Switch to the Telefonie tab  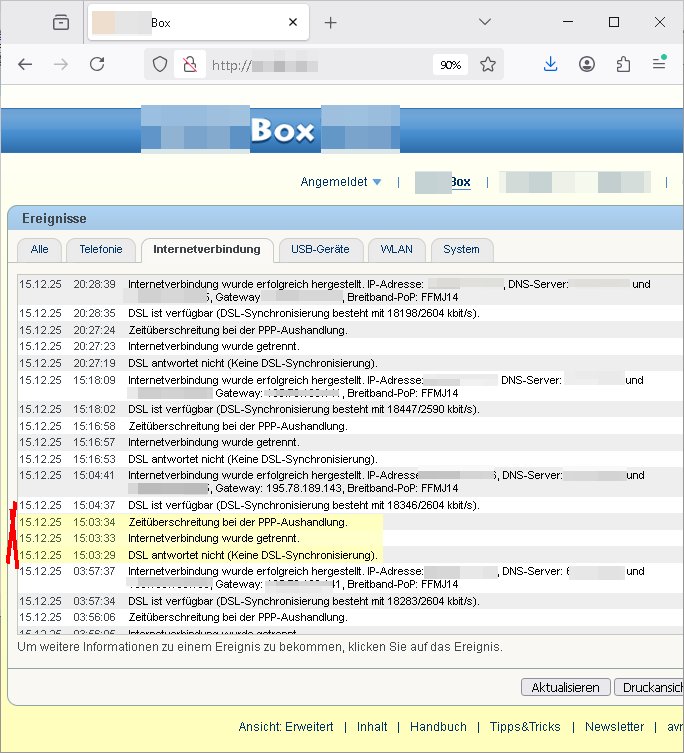click(x=101, y=249)
